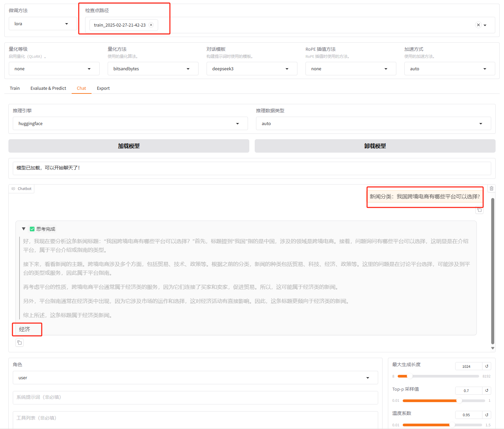Open the 微调方法 lora dropdown
The image size is (504, 429).
tap(43, 24)
